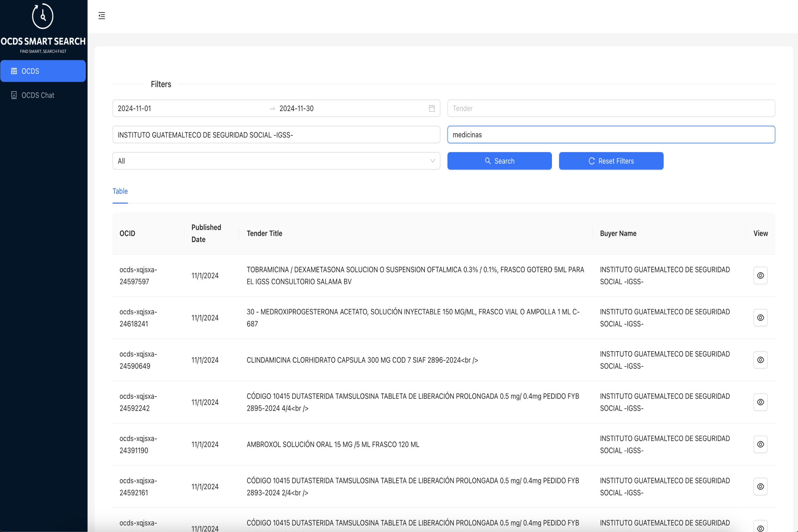Click the dropdown chevron arrow beside All
The height and width of the screenshot is (532, 798).
(432, 161)
